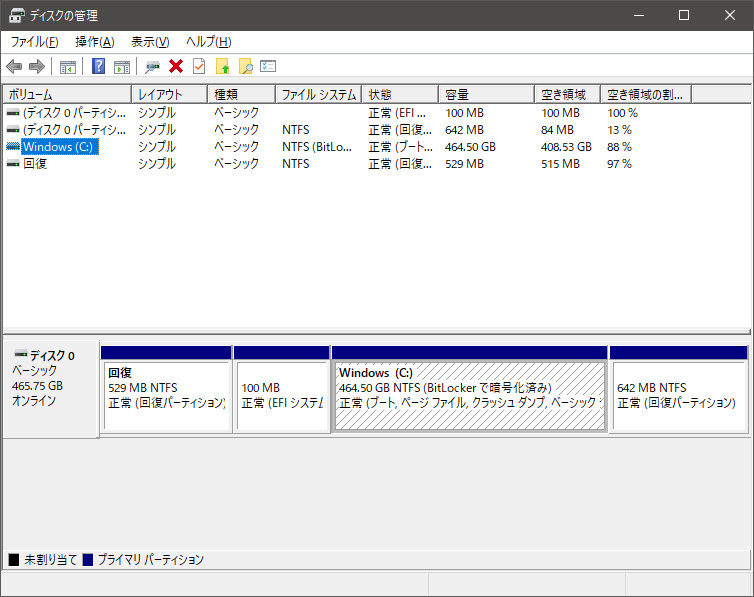
Task: Maximize the Disk Management window
Action: coord(684,15)
